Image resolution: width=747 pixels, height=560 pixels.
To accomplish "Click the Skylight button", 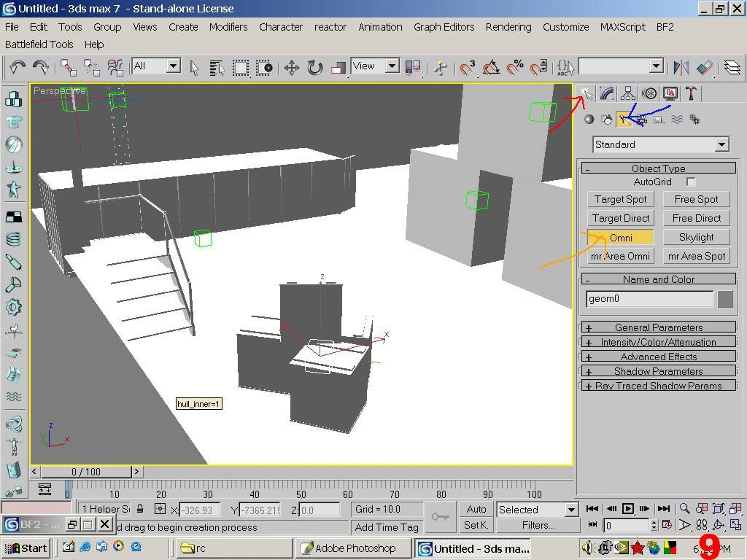I will pyautogui.click(x=696, y=237).
